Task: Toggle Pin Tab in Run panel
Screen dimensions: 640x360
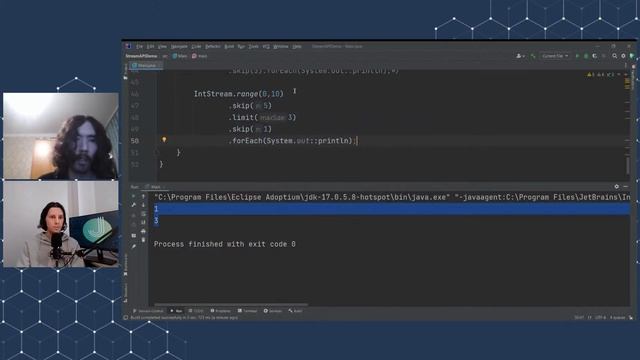Action: tap(133, 246)
